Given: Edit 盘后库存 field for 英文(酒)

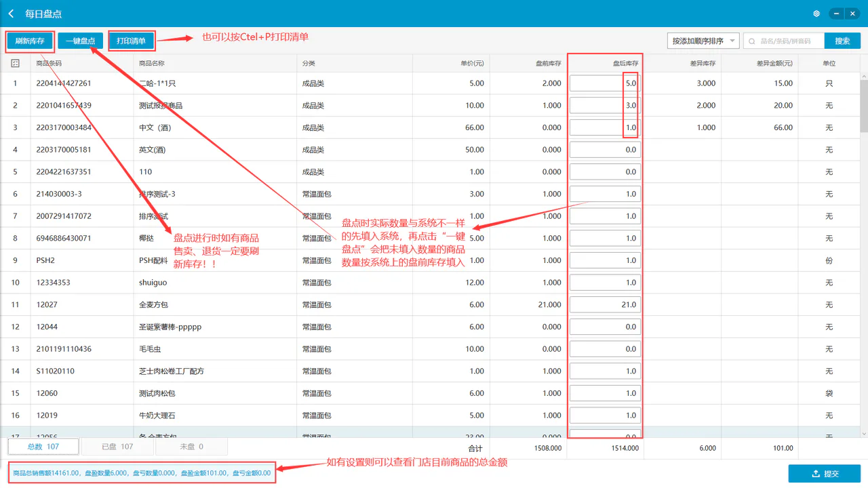Looking at the screenshot, I should 605,150.
